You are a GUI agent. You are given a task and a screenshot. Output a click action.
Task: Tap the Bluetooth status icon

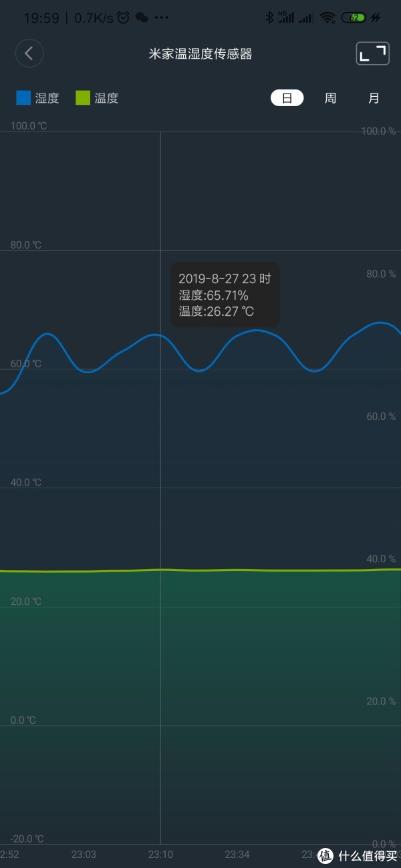pos(269,18)
